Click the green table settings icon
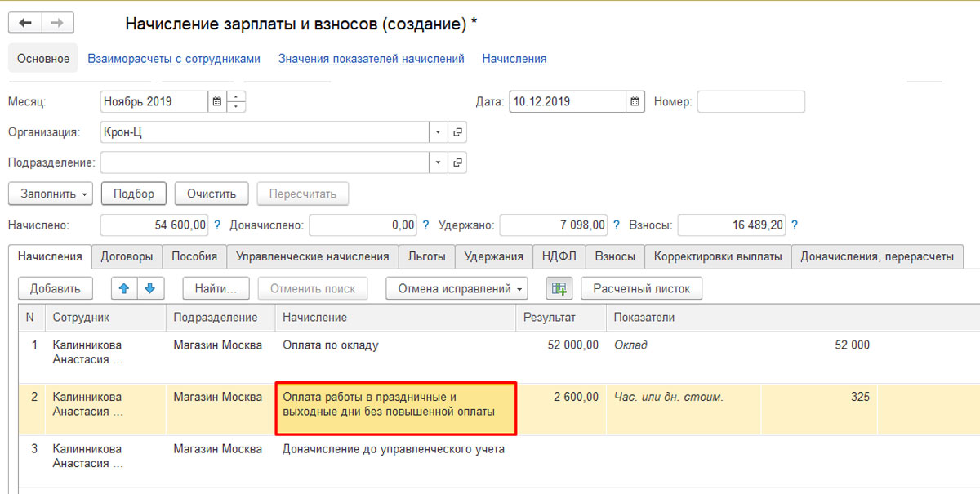Screen dimensions: 980x494 coord(559,288)
